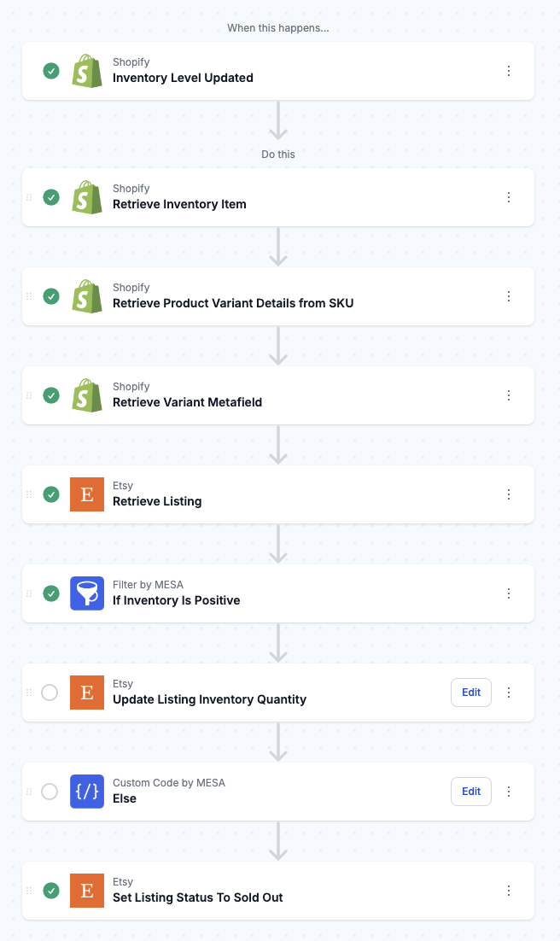Select Retrieve Product Variant Details from SKU title
The height and width of the screenshot is (941, 560).
(233, 303)
